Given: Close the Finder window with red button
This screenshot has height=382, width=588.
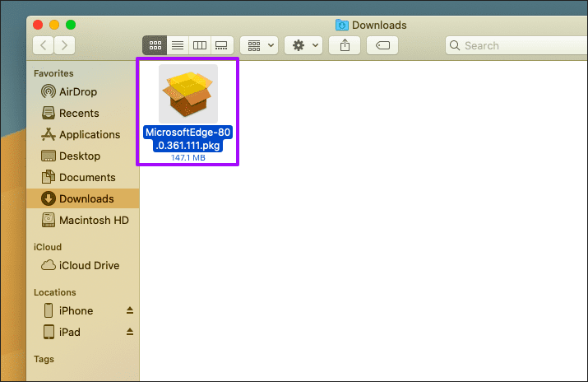Looking at the screenshot, I should coord(38,25).
